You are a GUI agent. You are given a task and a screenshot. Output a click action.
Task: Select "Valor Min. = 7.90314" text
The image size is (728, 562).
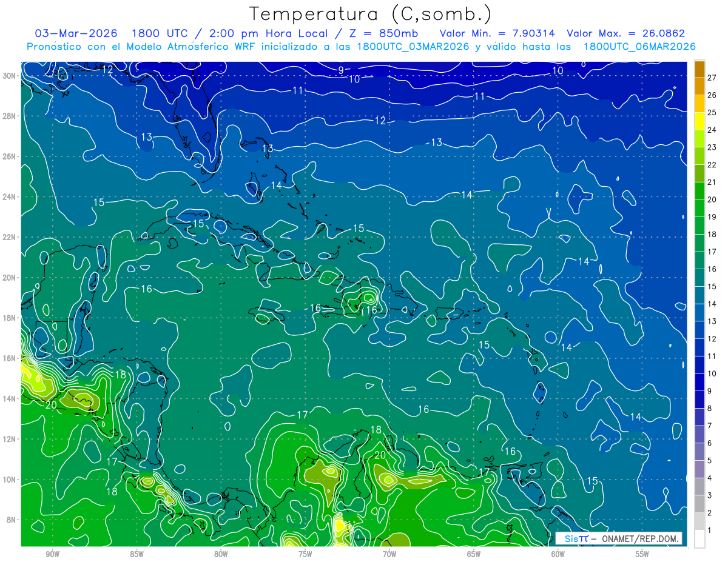tap(497, 33)
